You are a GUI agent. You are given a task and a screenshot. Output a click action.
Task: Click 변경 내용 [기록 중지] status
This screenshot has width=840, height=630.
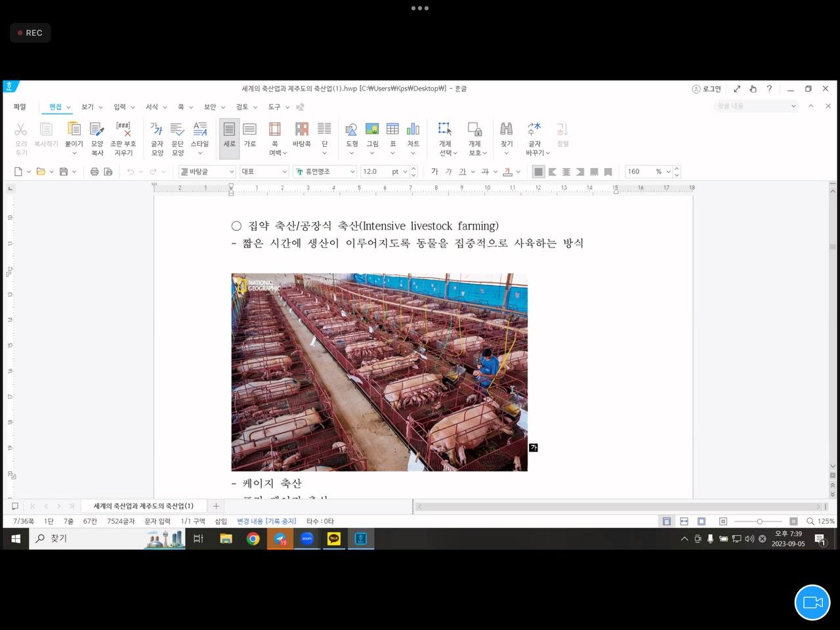pyautogui.click(x=266, y=521)
